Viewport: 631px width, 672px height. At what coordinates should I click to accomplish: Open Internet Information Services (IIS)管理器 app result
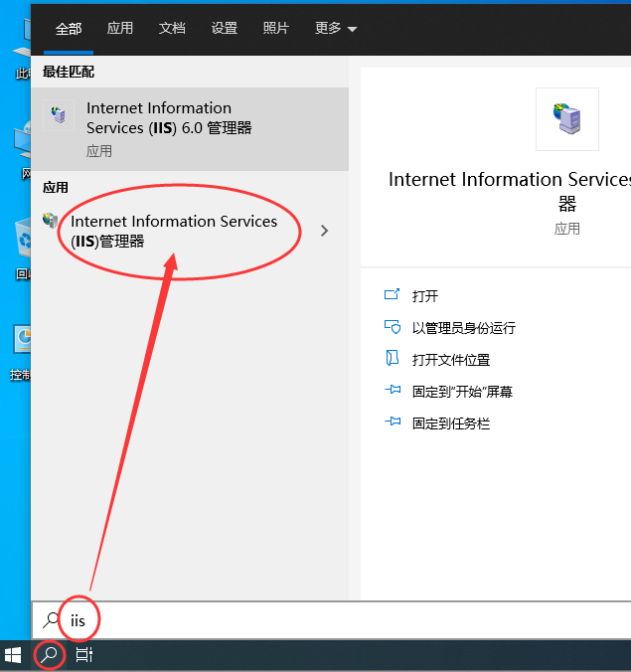coord(174,231)
